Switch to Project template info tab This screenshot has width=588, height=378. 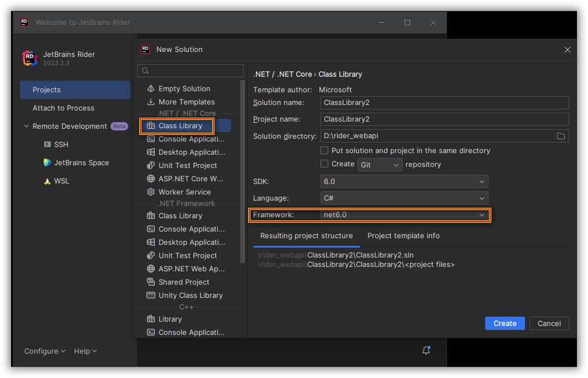[x=403, y=235]
